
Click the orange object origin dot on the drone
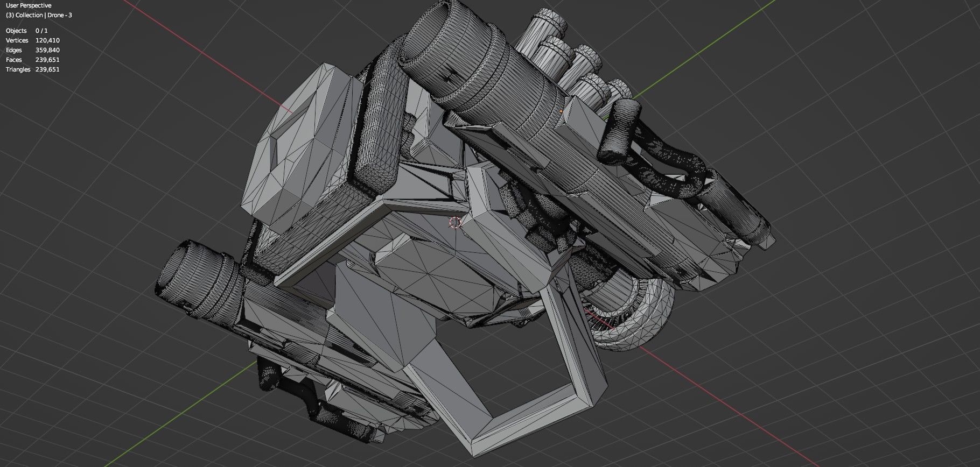561,111
